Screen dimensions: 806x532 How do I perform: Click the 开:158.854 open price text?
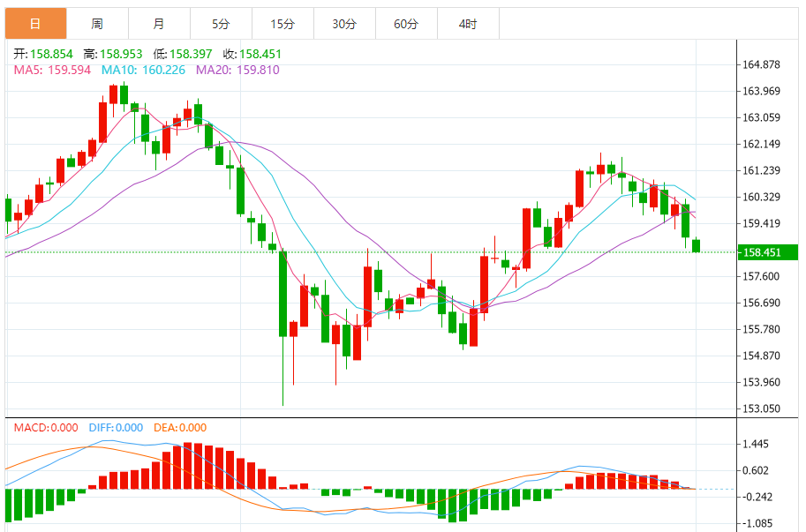tap(43, 54)
